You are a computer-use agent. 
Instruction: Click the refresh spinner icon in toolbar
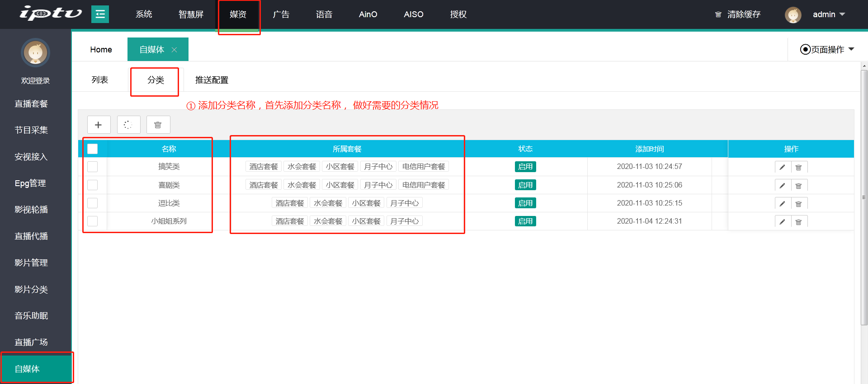pyautogui.click(x=128, y=125)
